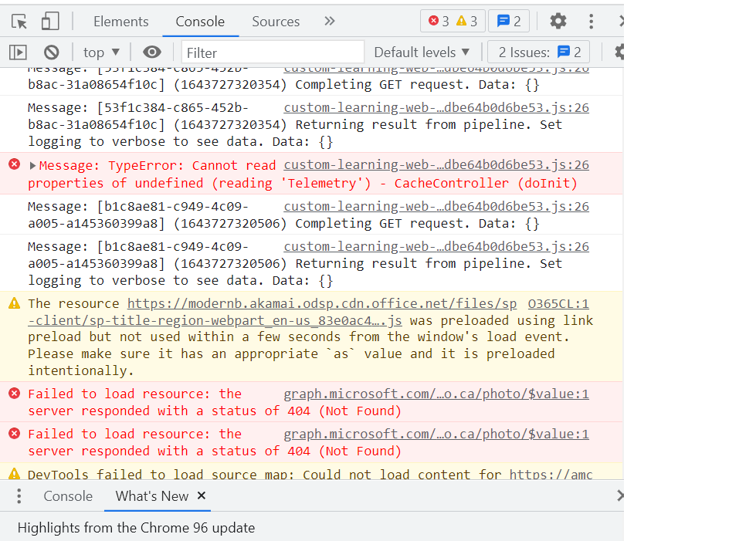The image size is (756, 541).
Task: Open the O365CL:1 source link
Action: [x=558, y=303]
